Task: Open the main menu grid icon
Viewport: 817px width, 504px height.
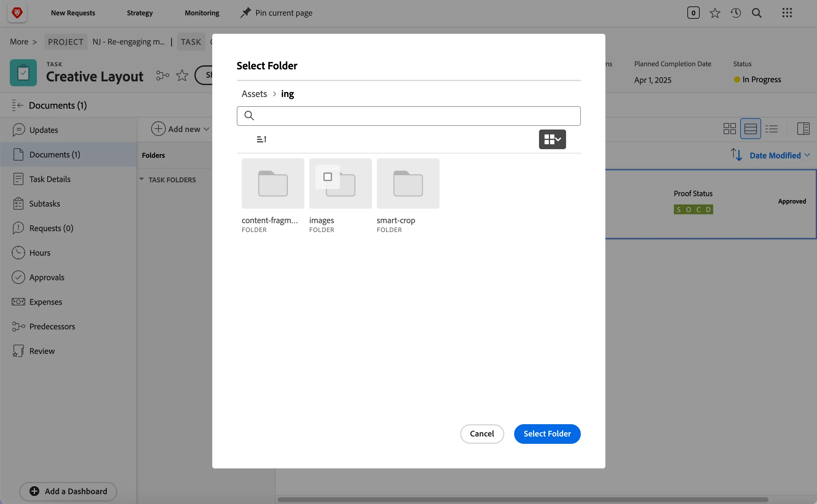Action: pyautogui.click(x=787, y=13)
